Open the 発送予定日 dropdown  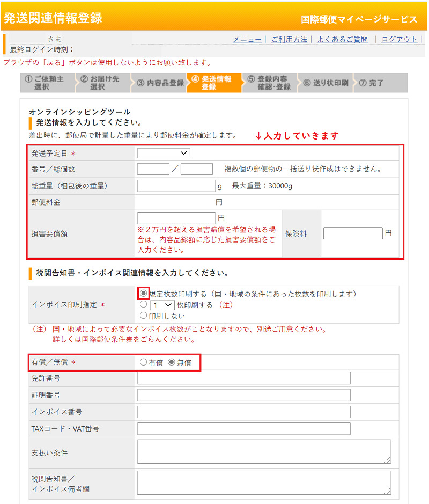pos(164,154)
